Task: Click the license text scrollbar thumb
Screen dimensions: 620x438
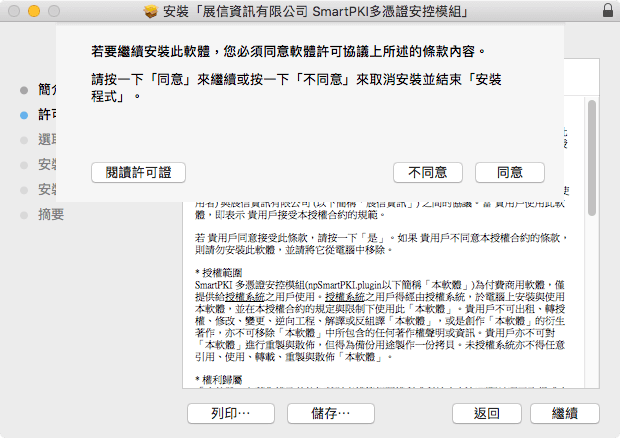Action: (x=592, y=158)
